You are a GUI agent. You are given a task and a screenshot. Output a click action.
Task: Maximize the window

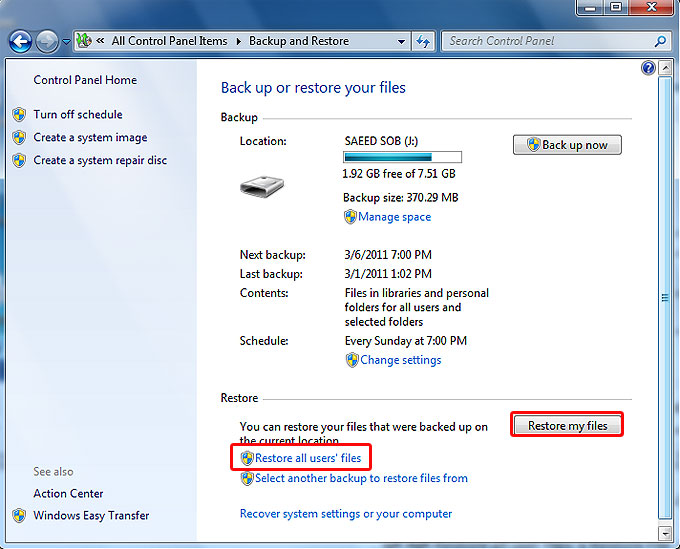coord(615,7)
